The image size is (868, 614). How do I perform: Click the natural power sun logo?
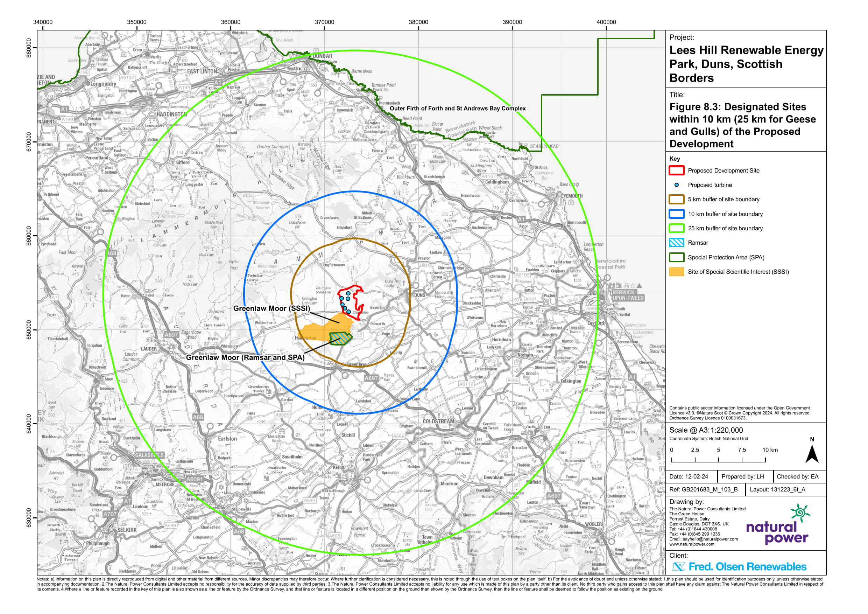(x=800, y=513)
